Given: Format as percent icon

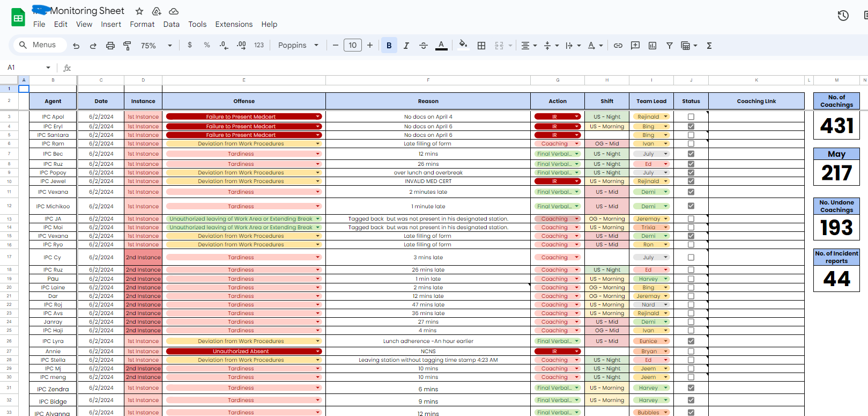Looking at the screenshot, I should (x=207, y=45).
